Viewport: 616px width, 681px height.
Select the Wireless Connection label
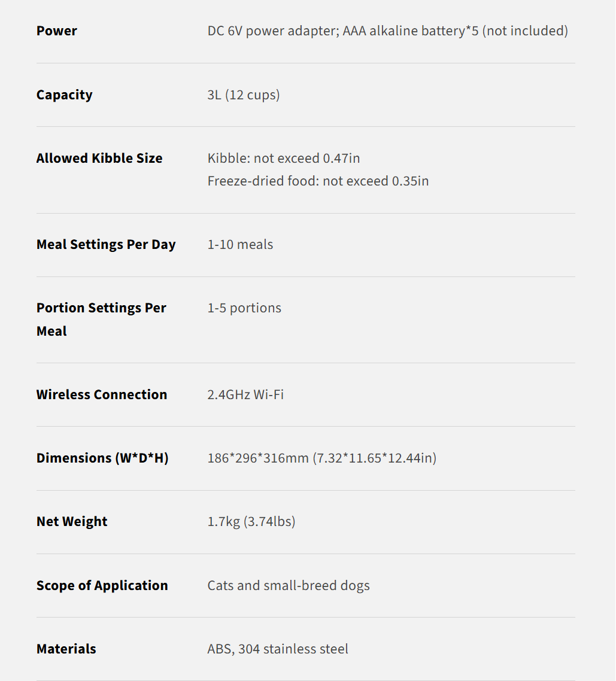point(102,395)
